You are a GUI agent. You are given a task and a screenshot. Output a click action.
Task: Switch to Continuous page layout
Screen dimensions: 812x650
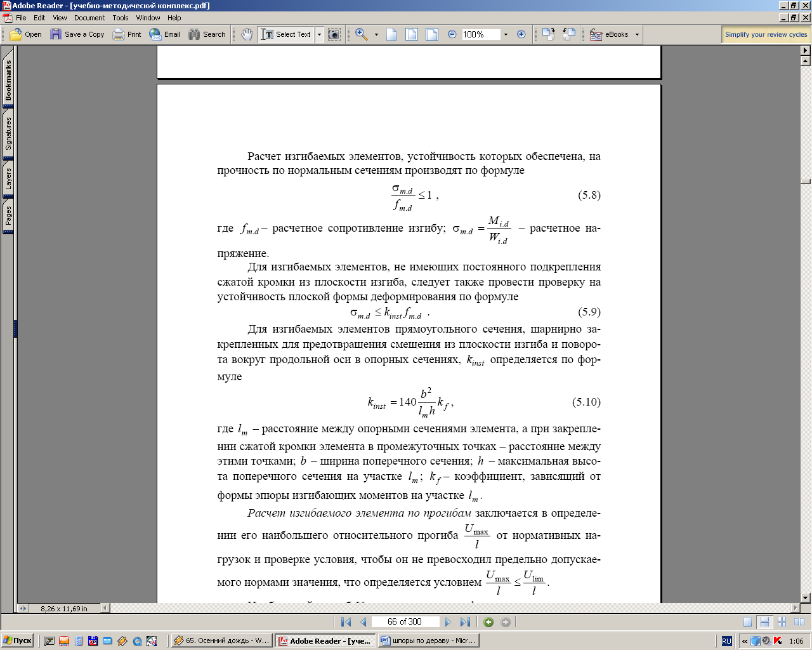pos(765,622)
